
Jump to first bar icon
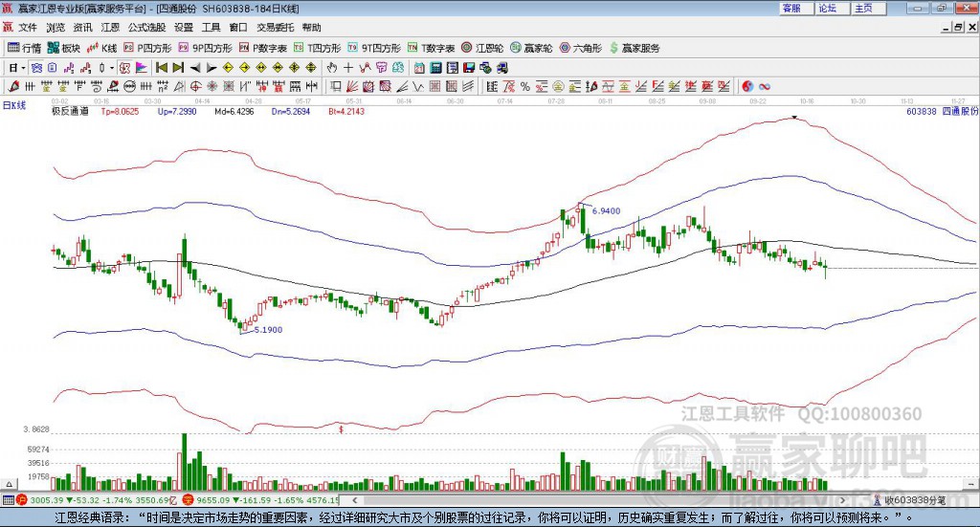coord(162,68)
